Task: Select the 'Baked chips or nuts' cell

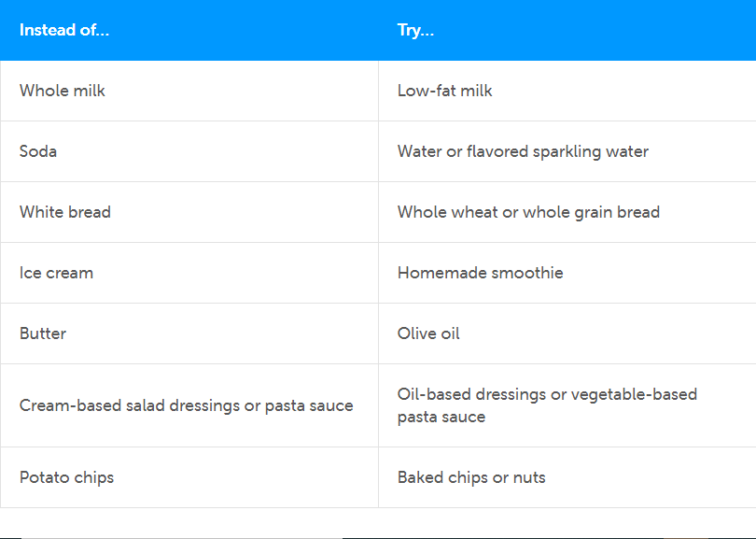Action: [x=471, y=477]
